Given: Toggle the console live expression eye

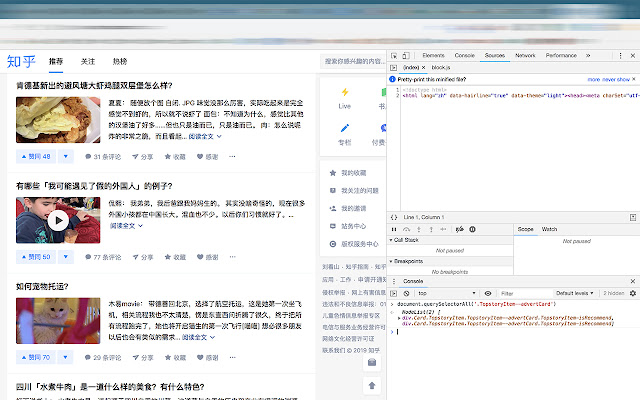Looking at the screenshot, I should [488, 293].
